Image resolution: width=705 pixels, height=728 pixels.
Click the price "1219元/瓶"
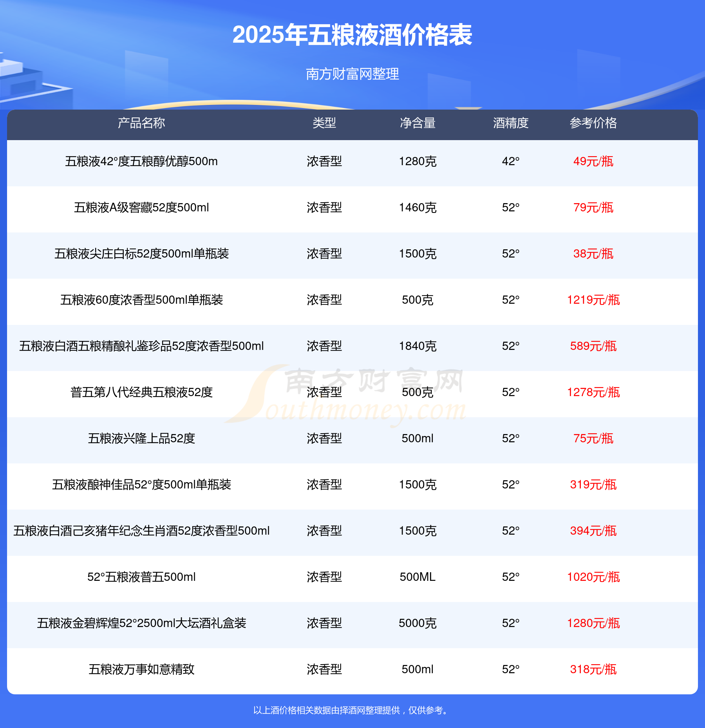[593, 300]
